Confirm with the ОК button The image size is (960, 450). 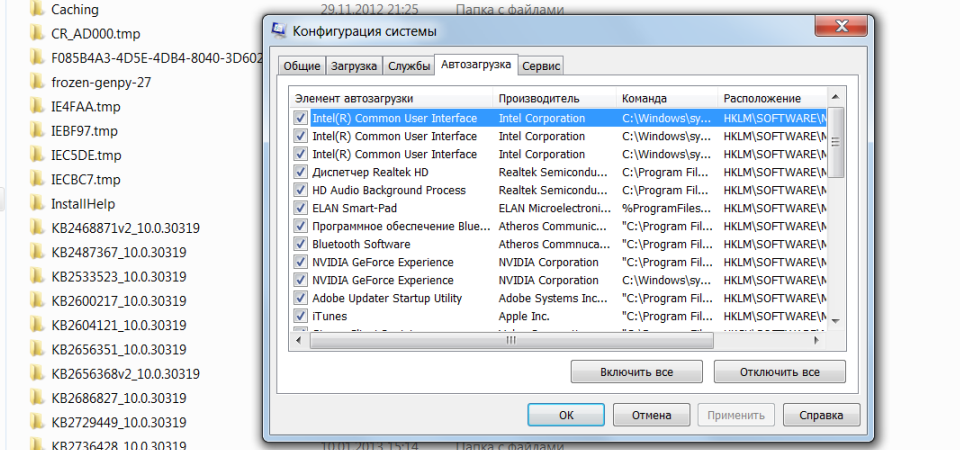[x=566, y=414]
